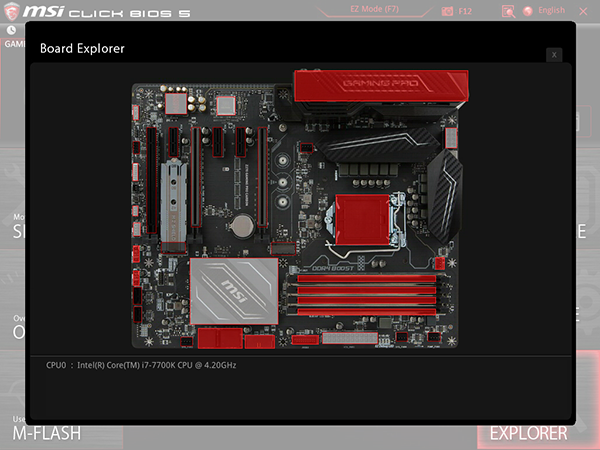Select the second DIMM slot from the top
Screen dimensions: 600x450
366,290
